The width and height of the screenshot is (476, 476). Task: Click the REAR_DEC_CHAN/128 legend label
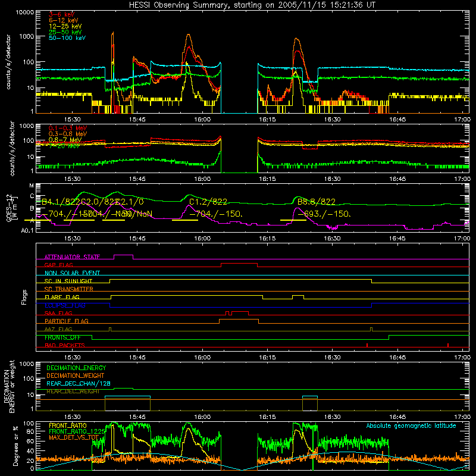(x=79, y=384)
